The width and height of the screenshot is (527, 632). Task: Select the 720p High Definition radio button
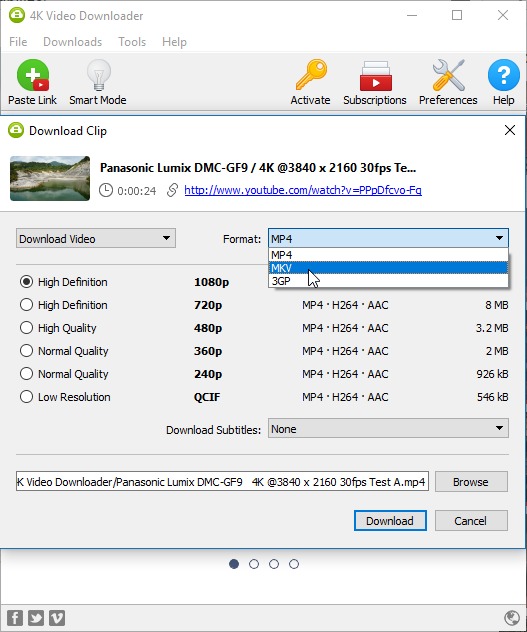(26, 305)
